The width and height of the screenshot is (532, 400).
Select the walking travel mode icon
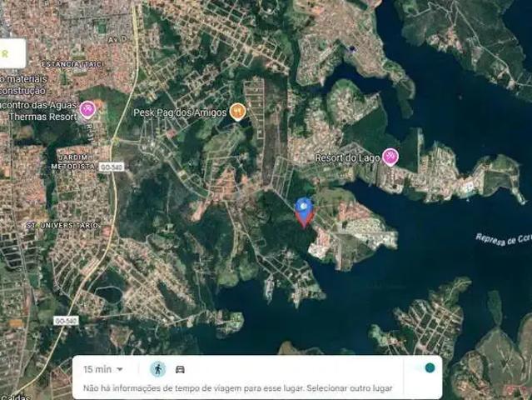tap(157, 369)
